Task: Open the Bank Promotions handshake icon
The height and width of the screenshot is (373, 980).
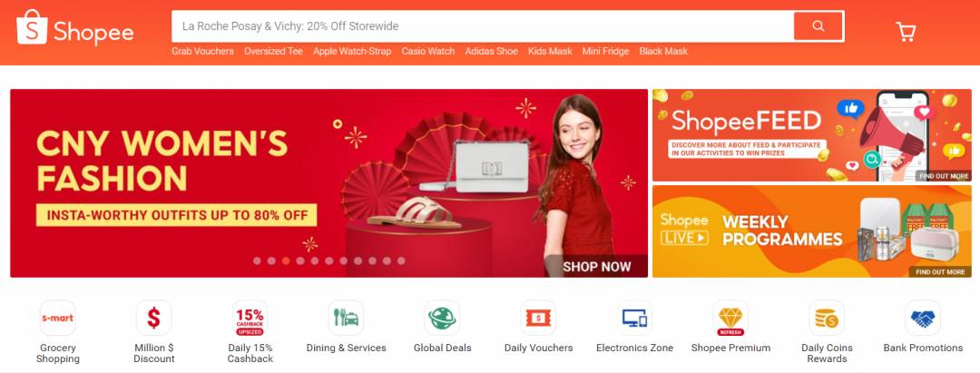Action: click(923, 318)
